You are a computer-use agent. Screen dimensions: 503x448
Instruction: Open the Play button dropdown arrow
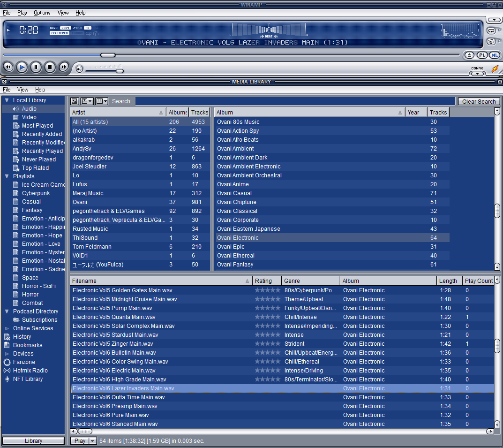click(x=92, y=441)
